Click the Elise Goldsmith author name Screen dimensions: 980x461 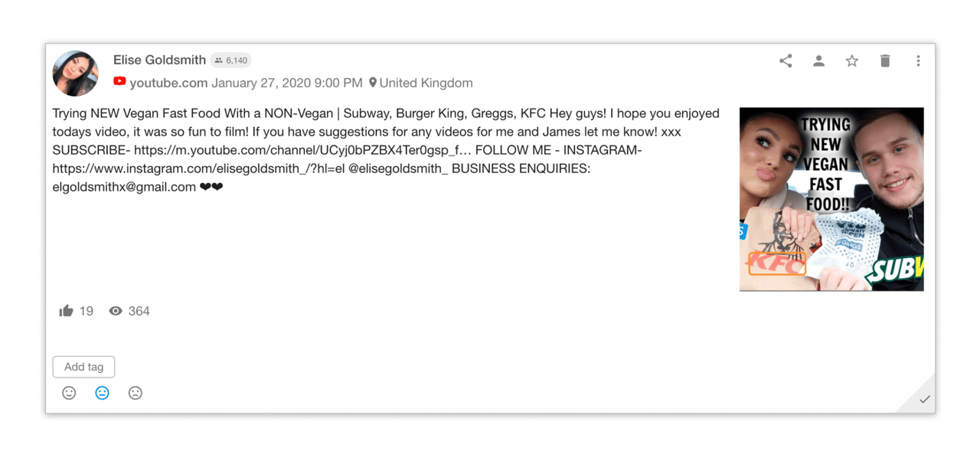click(x=159, y=60)
